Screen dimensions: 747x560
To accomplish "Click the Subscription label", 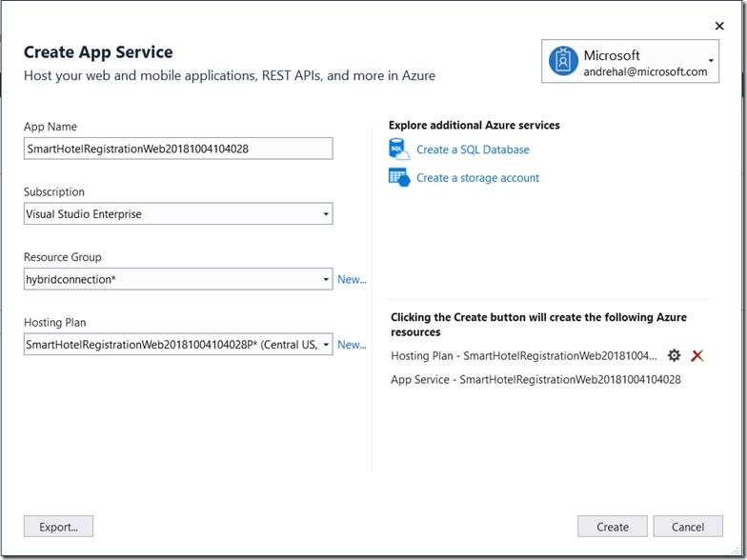I will coord(53,192).
